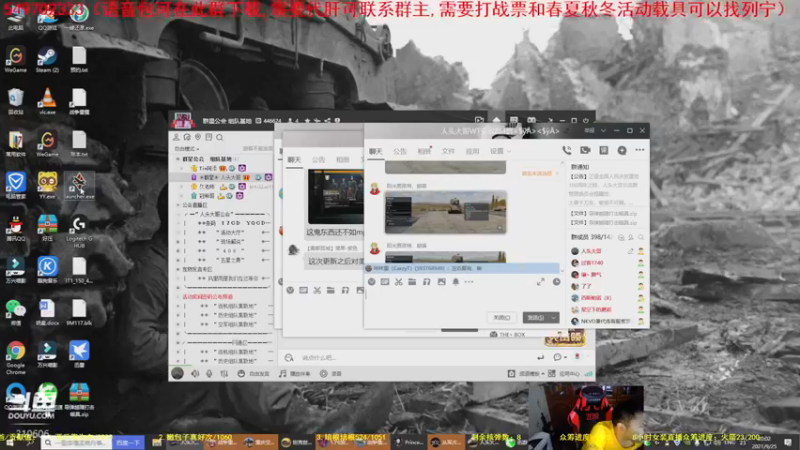800x450 pixels.
Task: Open the title bar chevron menu in QQ window
Action: click(603, 131)
